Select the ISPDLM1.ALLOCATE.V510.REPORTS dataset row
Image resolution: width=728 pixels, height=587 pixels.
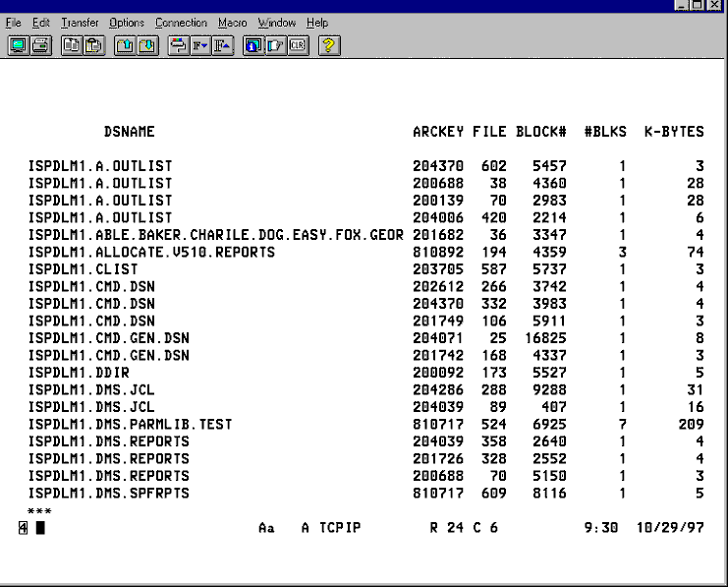pos(151,253)
